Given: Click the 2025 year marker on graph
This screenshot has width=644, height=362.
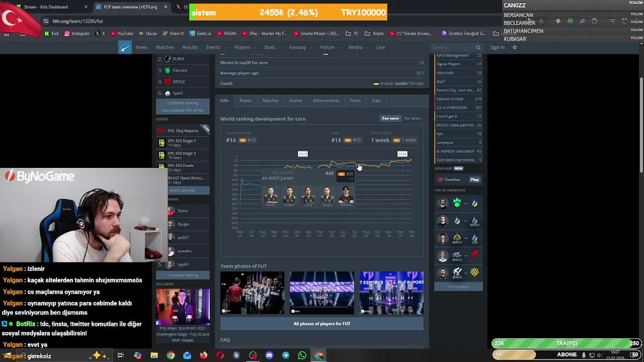Looking at the screenshot, I should click(303, 154).
